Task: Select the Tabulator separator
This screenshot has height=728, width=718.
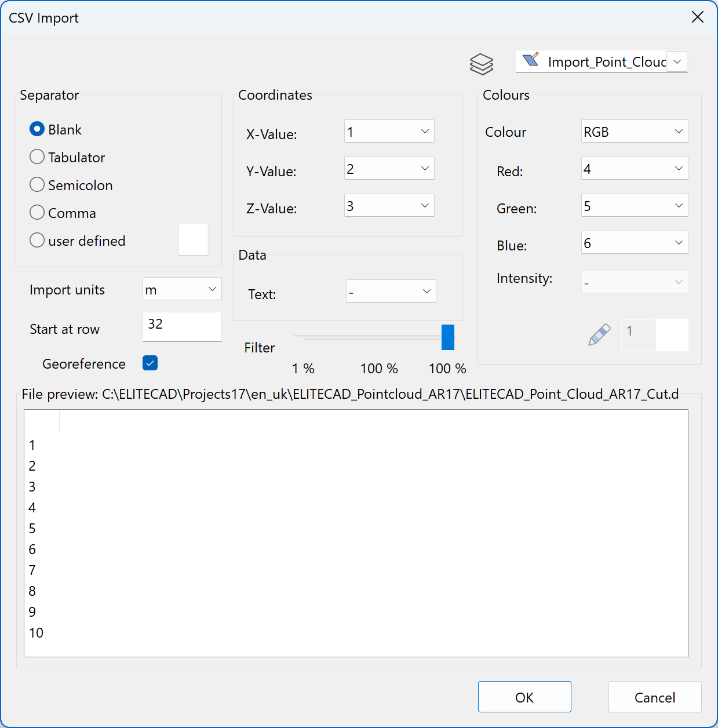Action: click(37, 156)
